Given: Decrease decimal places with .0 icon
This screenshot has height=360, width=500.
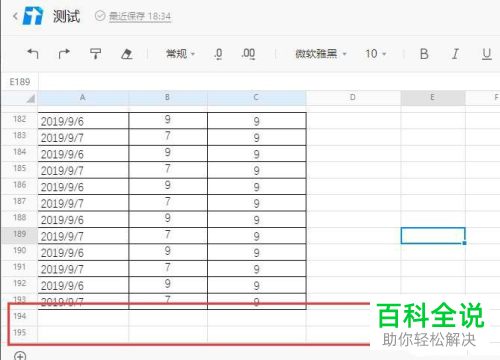Looking at the screenshot, I should (x=218, y=54).
